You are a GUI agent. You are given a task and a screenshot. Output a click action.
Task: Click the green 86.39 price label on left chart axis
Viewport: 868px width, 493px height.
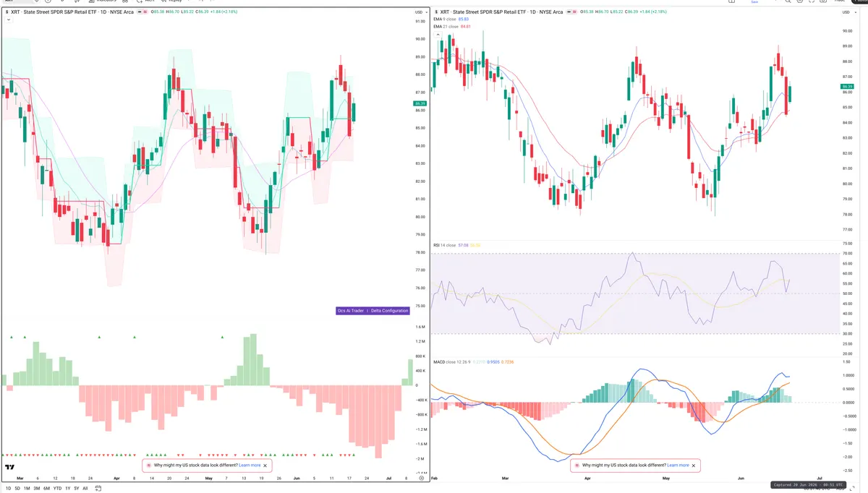(420, 103)
